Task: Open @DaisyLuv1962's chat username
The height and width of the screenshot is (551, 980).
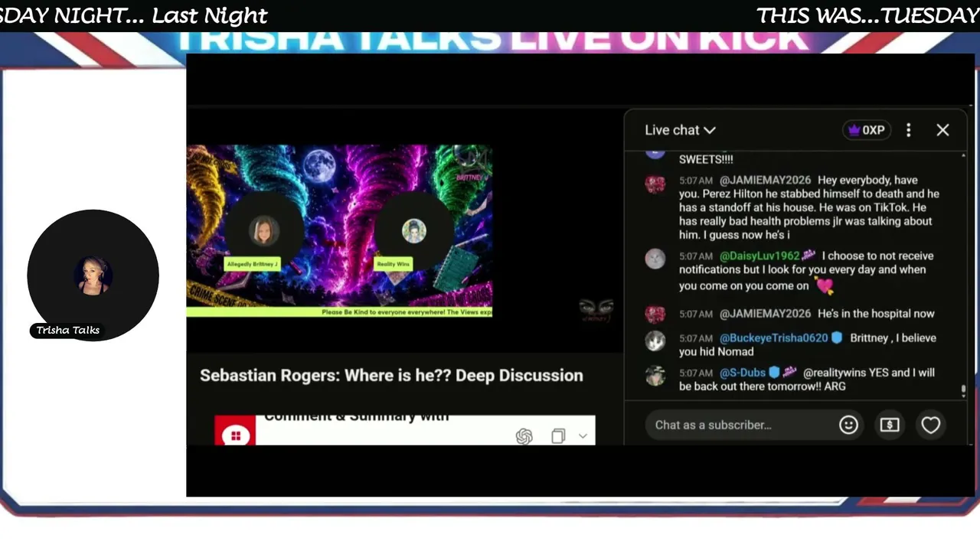Action: pyautogui.click(x=759, y=256)
